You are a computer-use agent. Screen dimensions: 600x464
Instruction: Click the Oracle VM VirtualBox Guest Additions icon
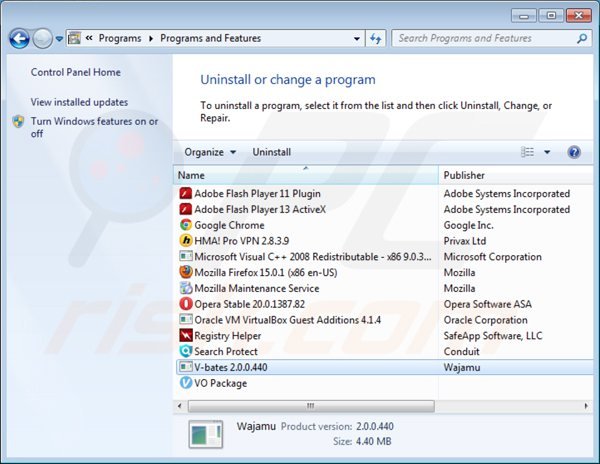(x=186, y=320)
